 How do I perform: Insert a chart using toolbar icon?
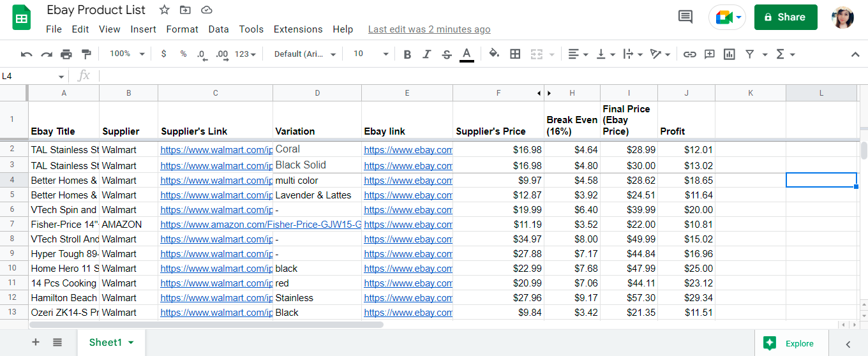pyautogui.click(x=730, y=54)
